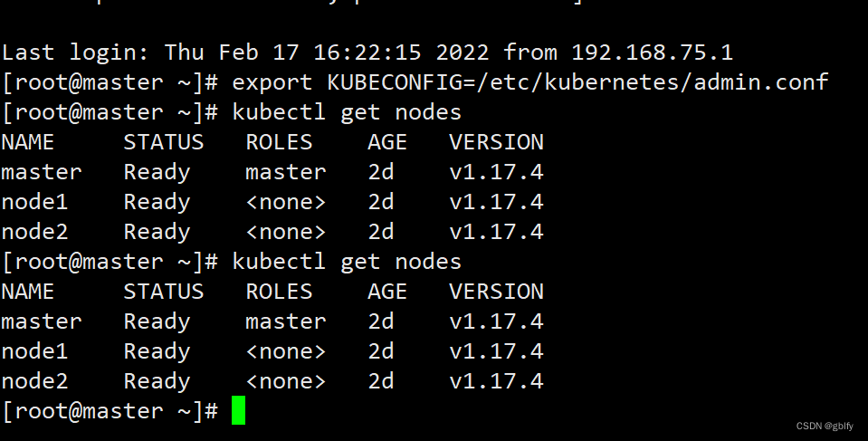Screen dimensions: 868x441
Task: Click the VERSION header in the first table
Action: click(x=497, y=142)
